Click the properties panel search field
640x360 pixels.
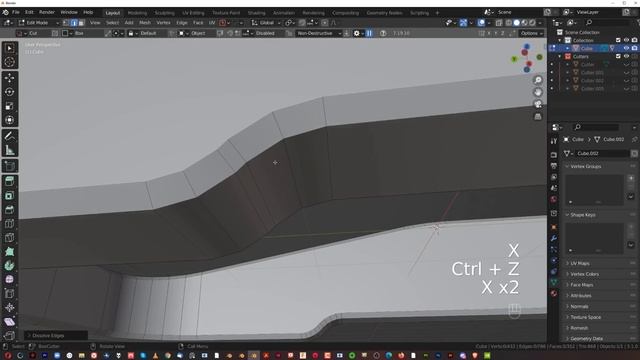596,127
